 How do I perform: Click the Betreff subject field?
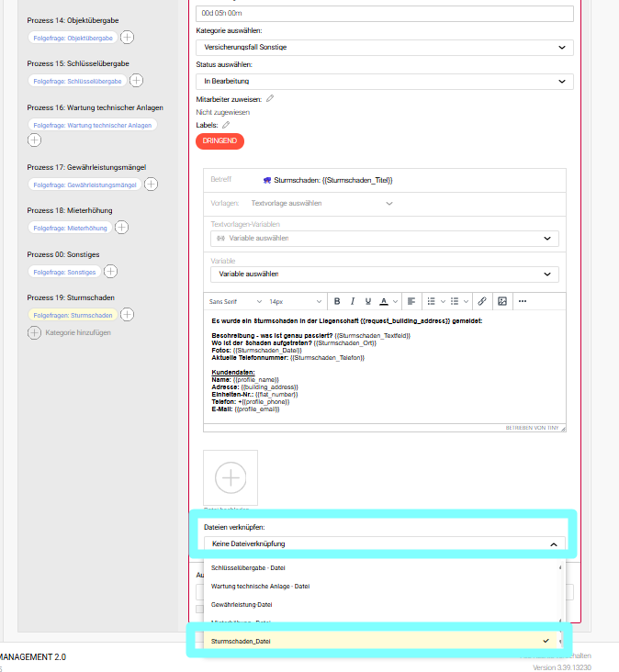click(x=385, y=180)
